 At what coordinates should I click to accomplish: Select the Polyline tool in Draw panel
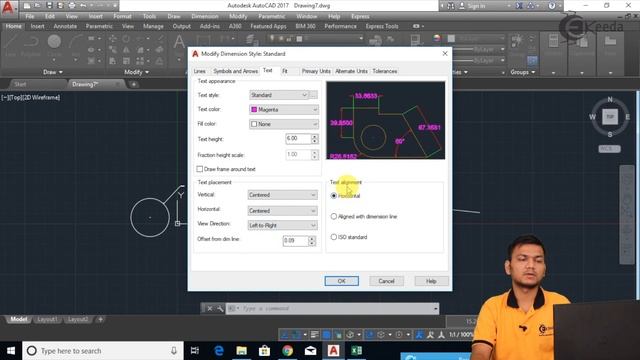click(31, 45)
